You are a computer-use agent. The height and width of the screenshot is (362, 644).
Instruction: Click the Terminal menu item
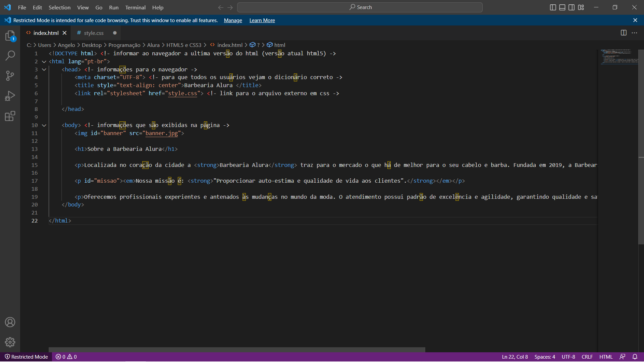tap(136, 7)
